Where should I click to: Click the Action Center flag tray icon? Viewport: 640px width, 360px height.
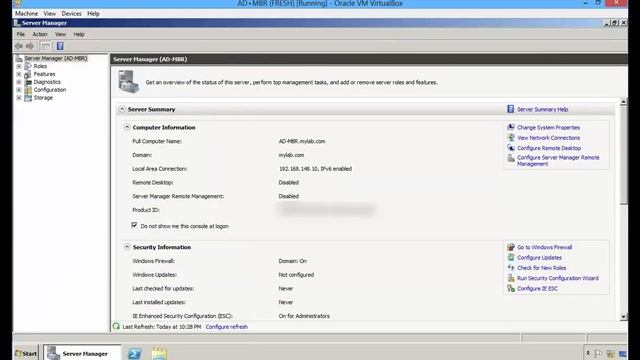[599, 354]
